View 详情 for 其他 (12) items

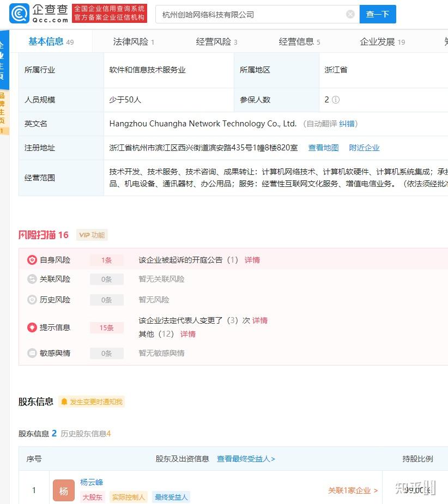tap(188, 334)
